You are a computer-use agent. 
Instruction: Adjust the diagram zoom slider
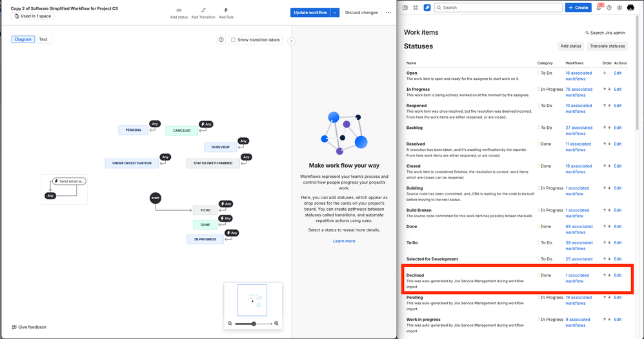tap(254, 324)
